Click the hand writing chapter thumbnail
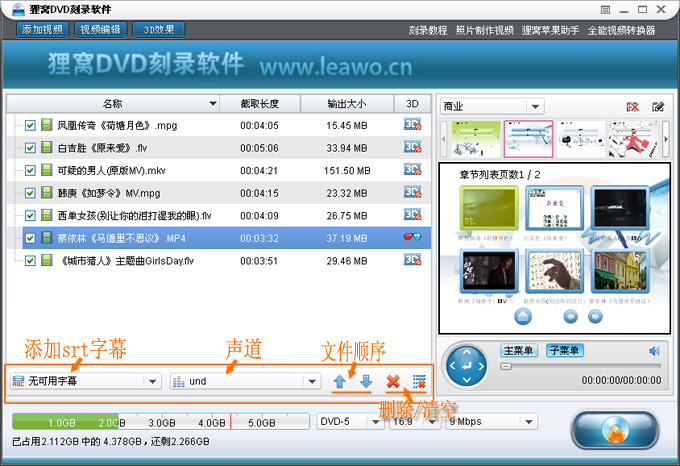 click(x=554, y=270)
